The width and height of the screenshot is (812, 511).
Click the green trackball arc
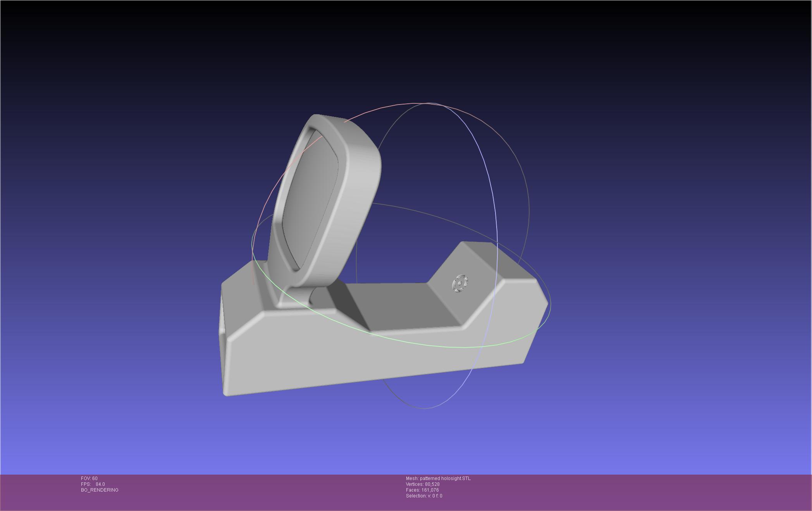tap(426, 345)
